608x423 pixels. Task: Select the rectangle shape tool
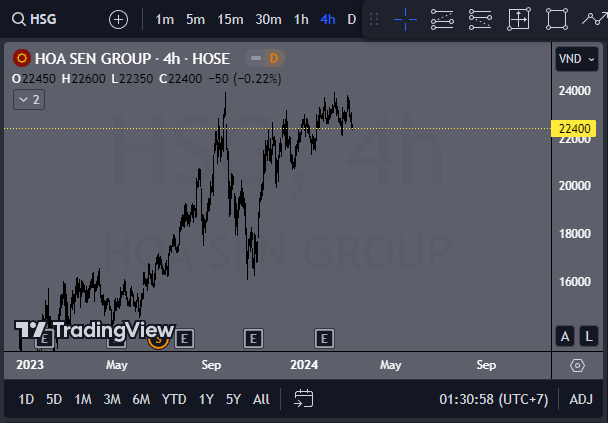[x=557, y=19]
